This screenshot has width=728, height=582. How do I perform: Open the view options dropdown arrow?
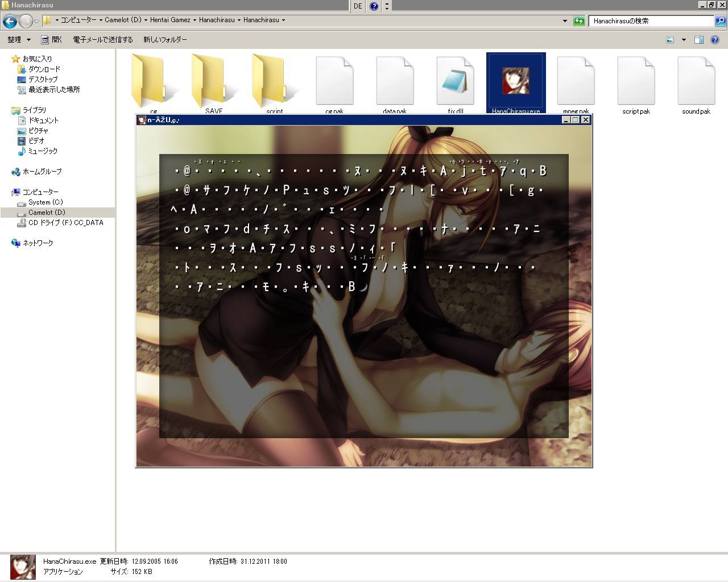(684, 40)
